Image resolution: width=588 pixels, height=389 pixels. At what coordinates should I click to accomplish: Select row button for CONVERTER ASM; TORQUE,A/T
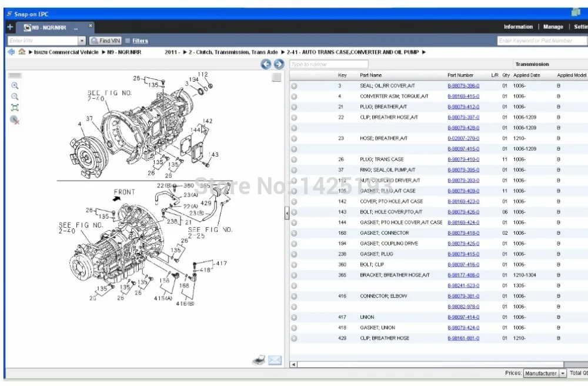(x=294, y=97)
